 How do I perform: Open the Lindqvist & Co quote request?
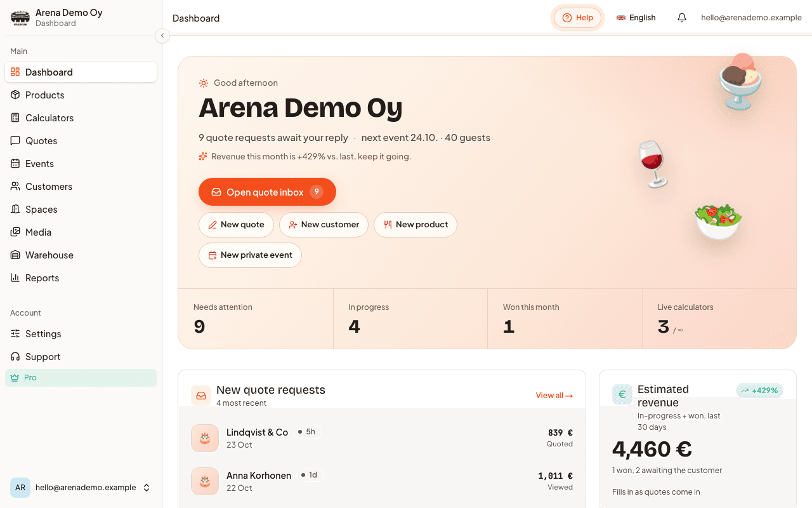coord(382,438)
